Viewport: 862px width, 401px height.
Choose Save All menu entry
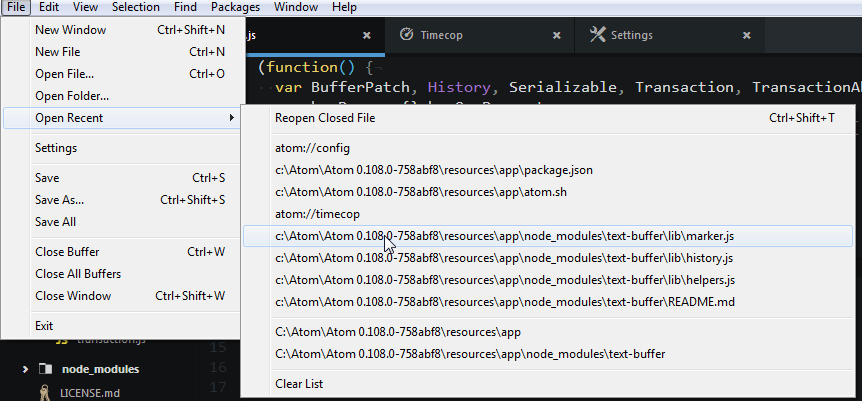122,222
